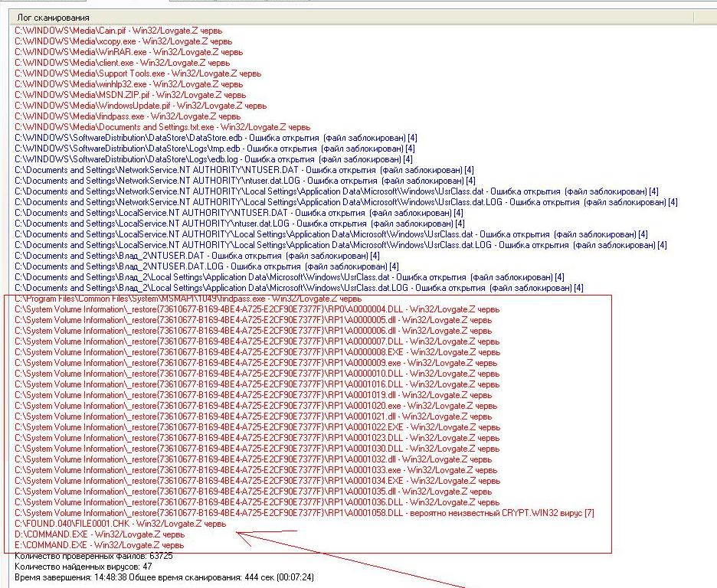Select NetworkService UsrClass.dat.LOG error row

click(346, 202)
